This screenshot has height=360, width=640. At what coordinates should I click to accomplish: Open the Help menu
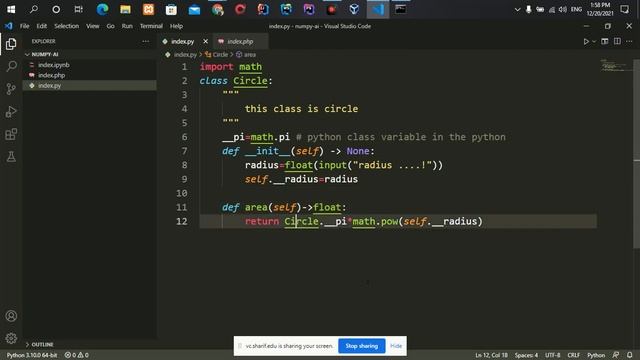click(x=176, y=26)
